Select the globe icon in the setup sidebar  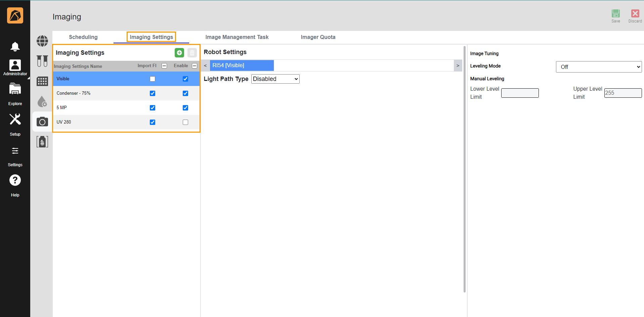[x=42, y=41]
